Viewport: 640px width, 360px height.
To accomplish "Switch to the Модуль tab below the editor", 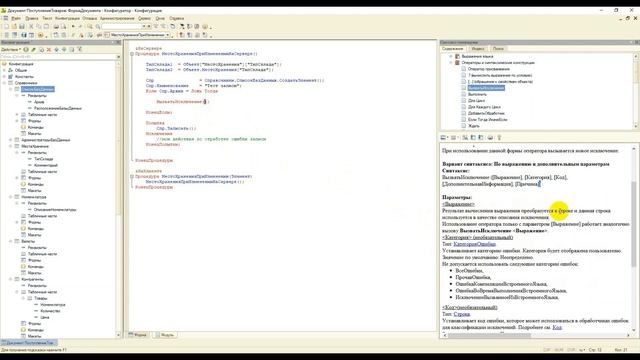I will click(164, 335).
